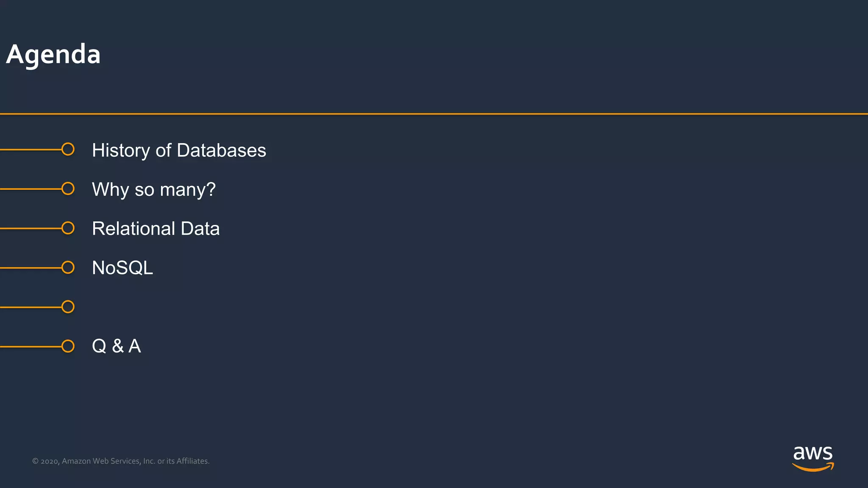
Task: Click the orange smile arrow under aws text
Action: pos(812,467)
